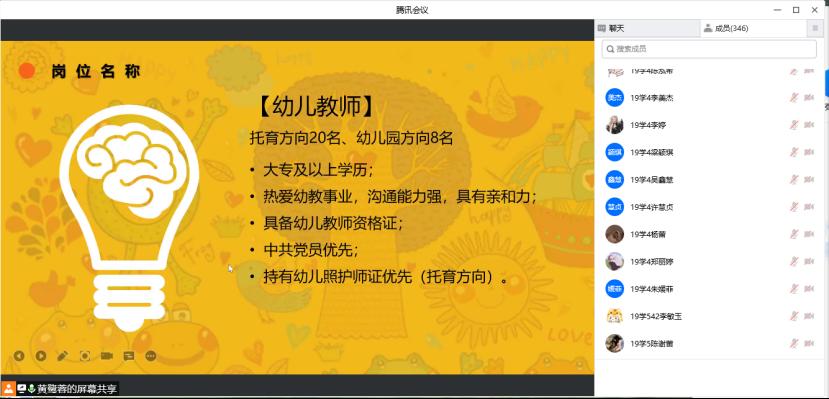Open the panel menu next to 成员 tab
The width and height of the screenshot is (829, 399).
click(815, 29)
